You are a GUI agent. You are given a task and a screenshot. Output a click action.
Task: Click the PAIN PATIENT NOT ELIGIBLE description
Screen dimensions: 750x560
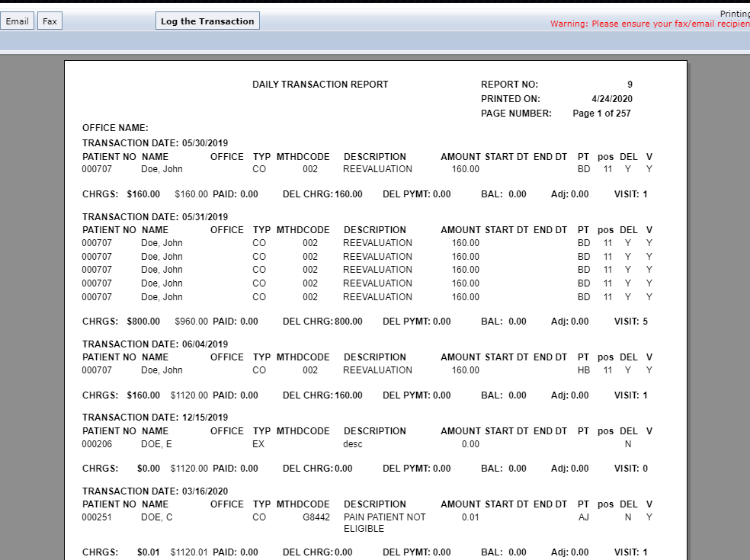coord(384,523)
